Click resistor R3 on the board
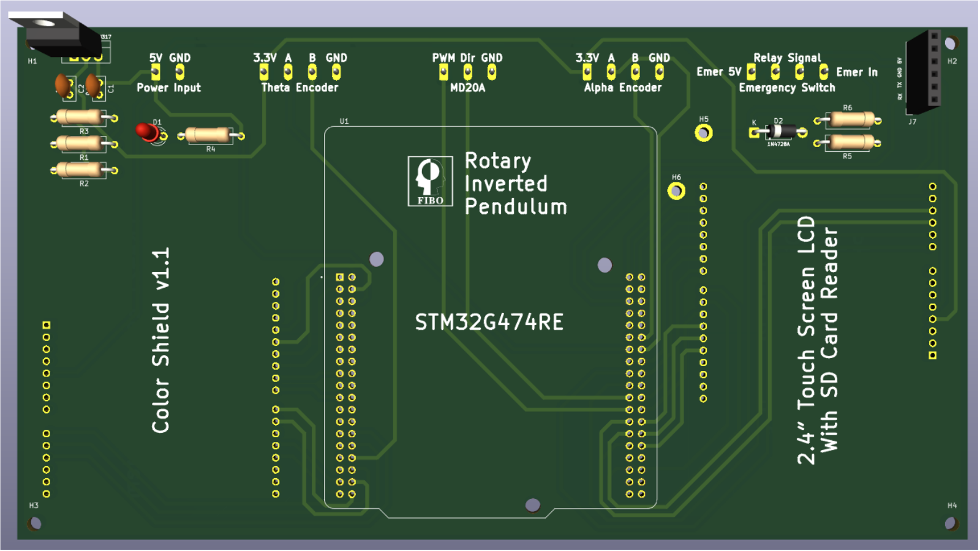This screenshot has width=980, height=551. (x=83, y=117)
